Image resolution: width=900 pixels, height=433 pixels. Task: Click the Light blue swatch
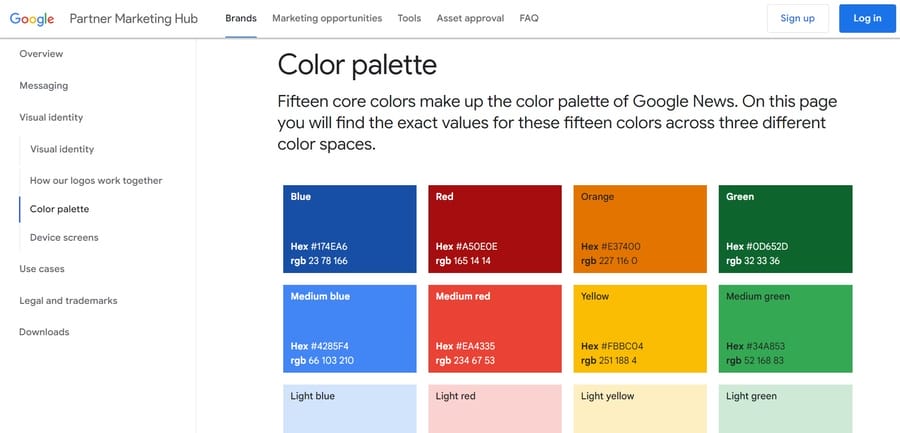[350, 408]
